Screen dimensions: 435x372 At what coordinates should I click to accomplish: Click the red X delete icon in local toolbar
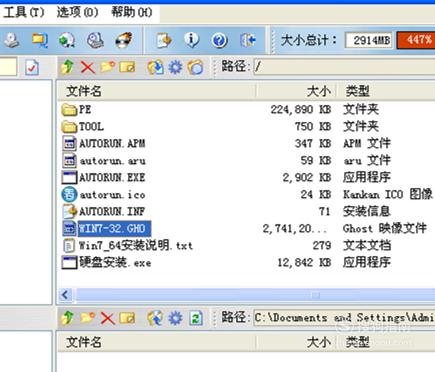click(108, 318)
